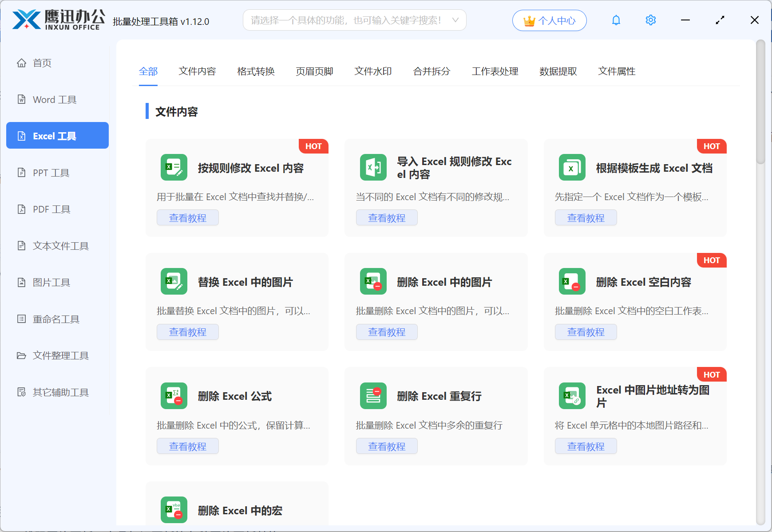Click the function search input field
This screenshot has width=772, height=532.
(x=346, y=20)
